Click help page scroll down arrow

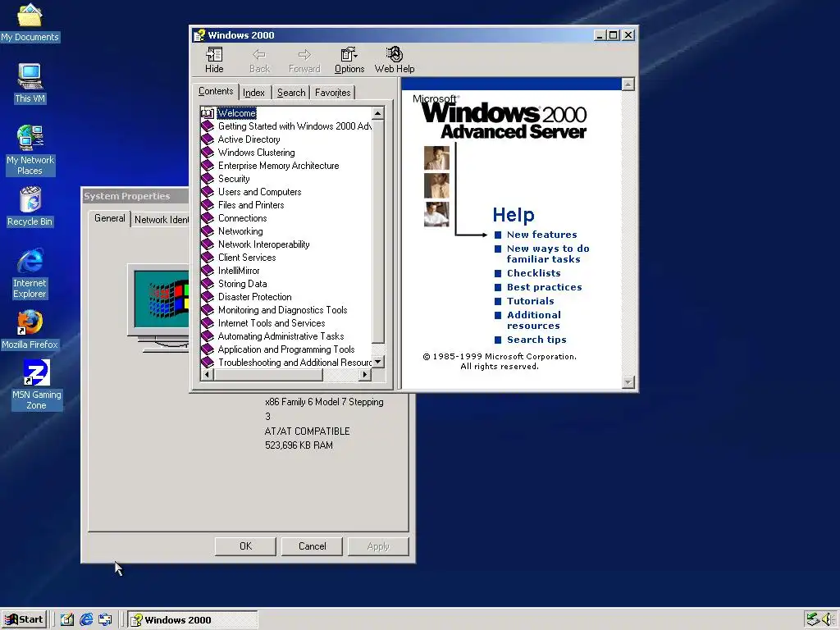628,382
